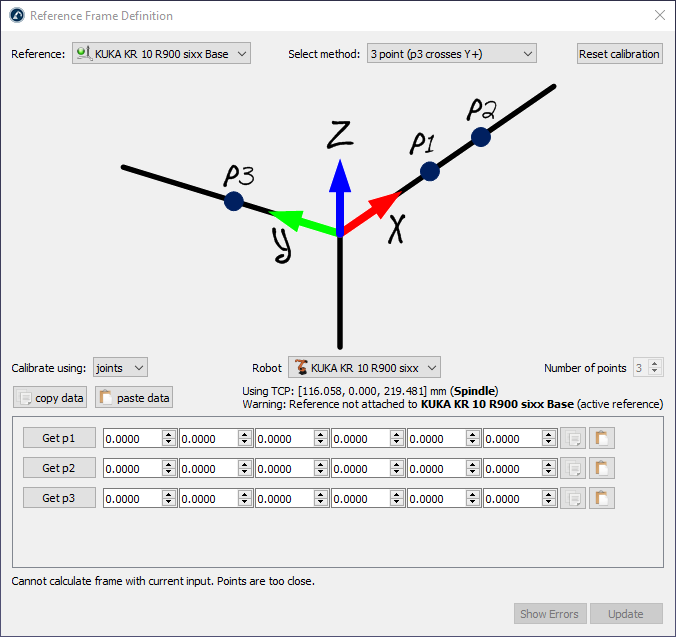Click Reset calibration button
This screenshot has height=637, width=676.
point(619,54)
